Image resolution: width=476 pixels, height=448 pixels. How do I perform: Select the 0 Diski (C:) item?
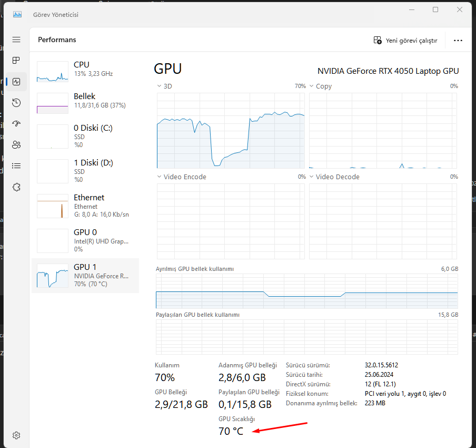tap(85, 136)
